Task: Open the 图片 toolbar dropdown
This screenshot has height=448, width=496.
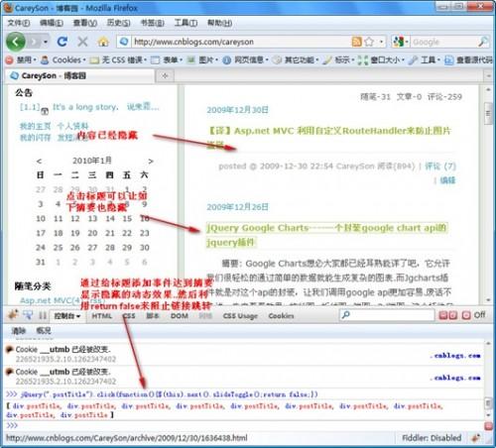Action: [202, 60]
